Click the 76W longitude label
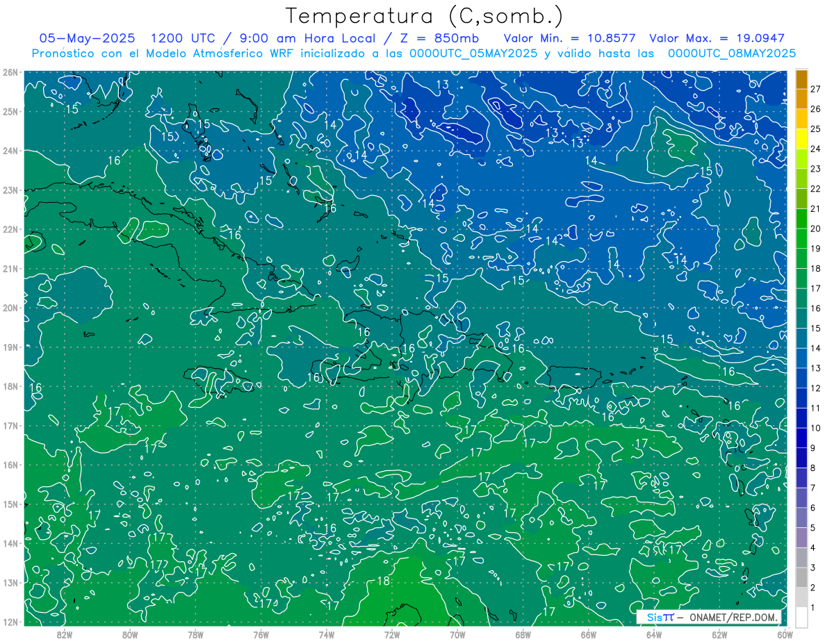 pos(261,634)
